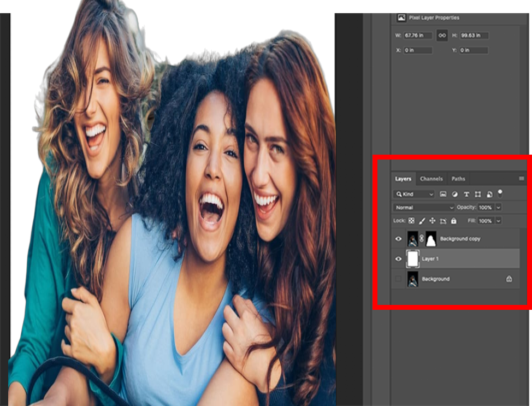Open the Fill slider dropdown arrow

click(499, 221)
